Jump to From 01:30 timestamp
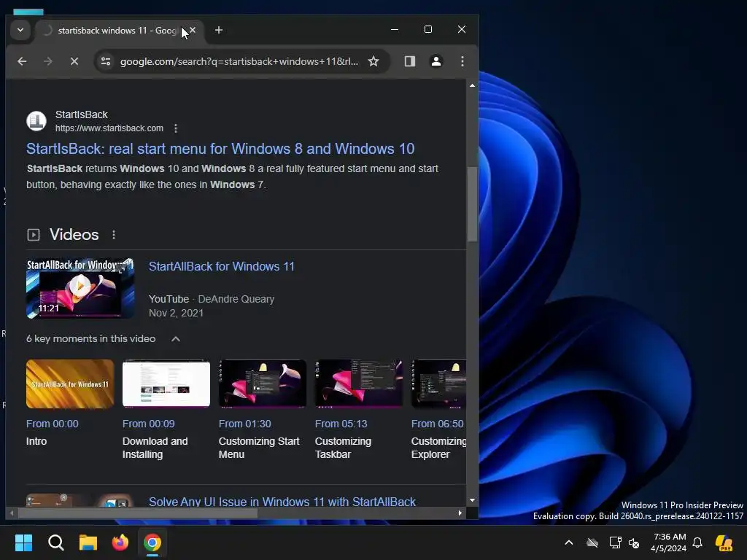This screenshot has height=560, width=747. click(x=245, y=424)
